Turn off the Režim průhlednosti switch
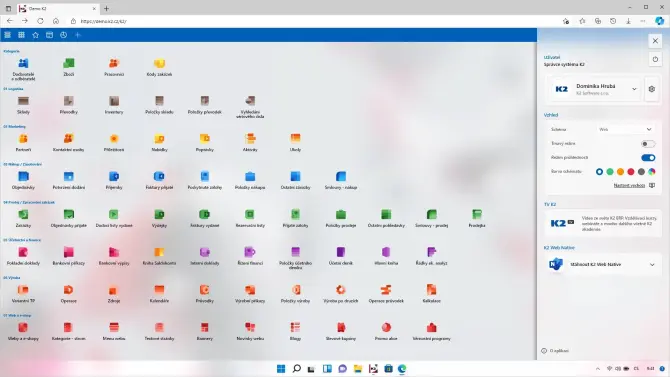670x377 pixels. click(x=648, y=158)
